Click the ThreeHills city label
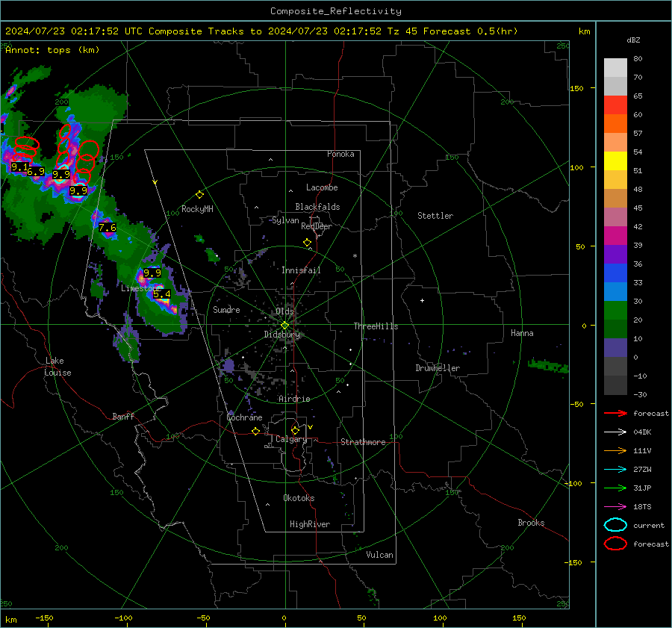The image size is (672, 628). [x=376, y=326]
